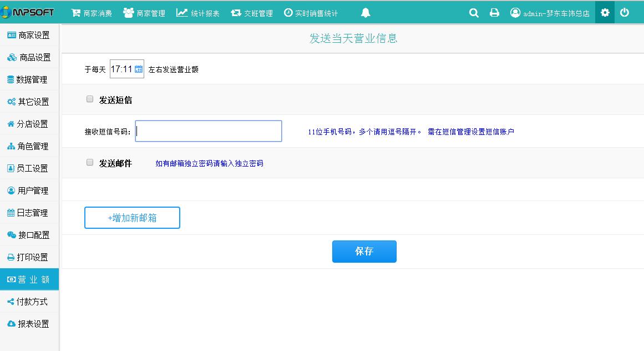Go to 付款方式 in the sidebar

29,302
